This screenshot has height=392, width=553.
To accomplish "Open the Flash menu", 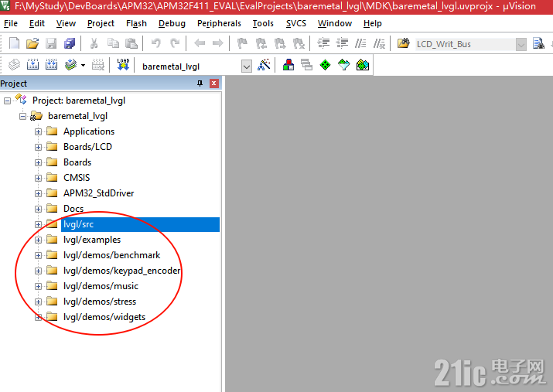I will point(136,23).
